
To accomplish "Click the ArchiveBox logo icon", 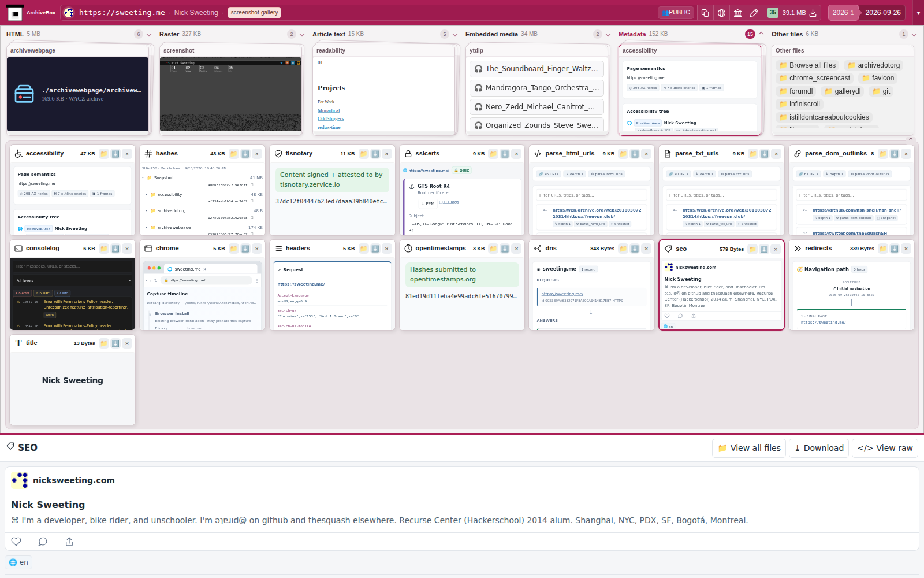I will pos(15,13).
